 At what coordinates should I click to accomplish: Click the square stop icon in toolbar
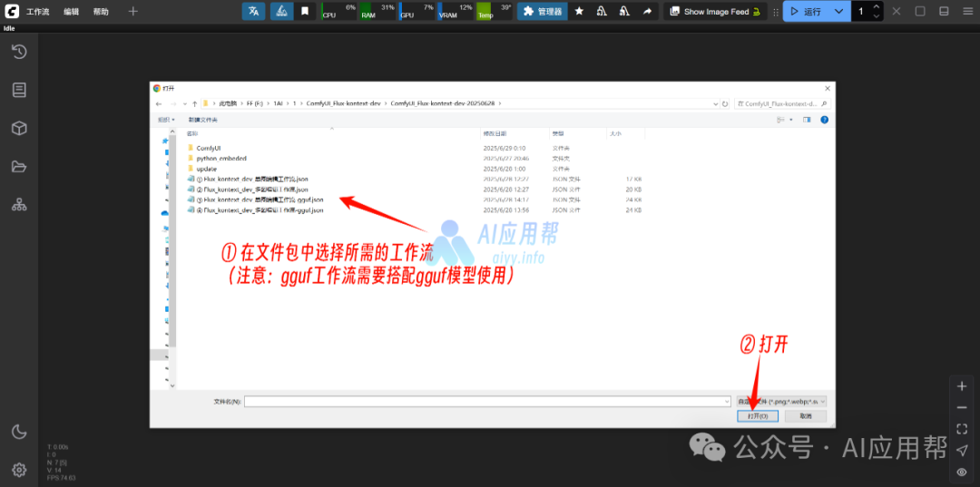click(920, 11)
